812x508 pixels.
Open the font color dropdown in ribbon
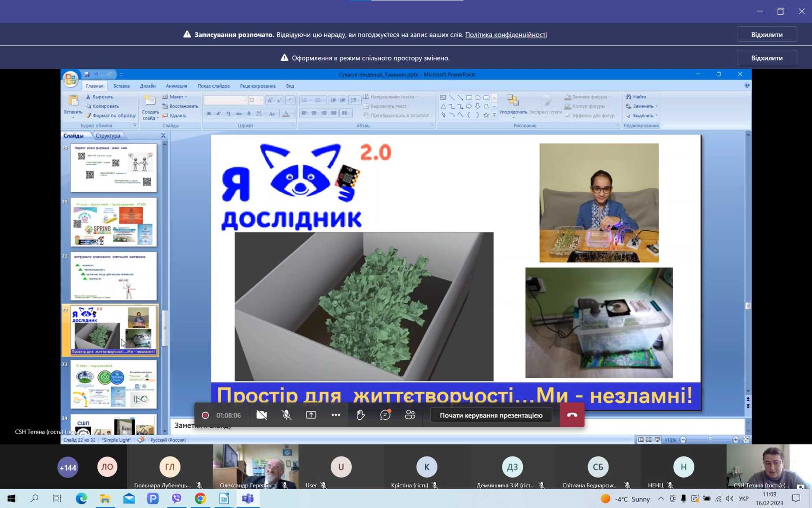pyautogui.click(x=293, y=114)
